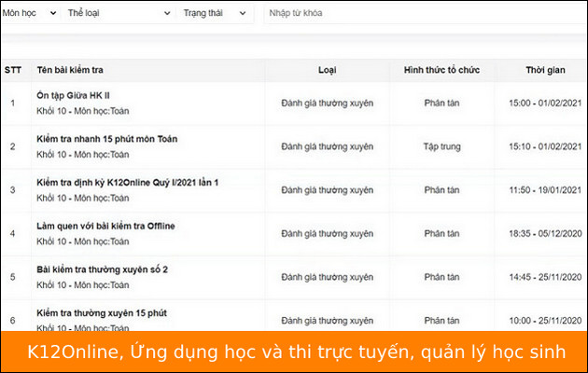
Task: Select row number 3 cell
Action: (x=13, y=190)
